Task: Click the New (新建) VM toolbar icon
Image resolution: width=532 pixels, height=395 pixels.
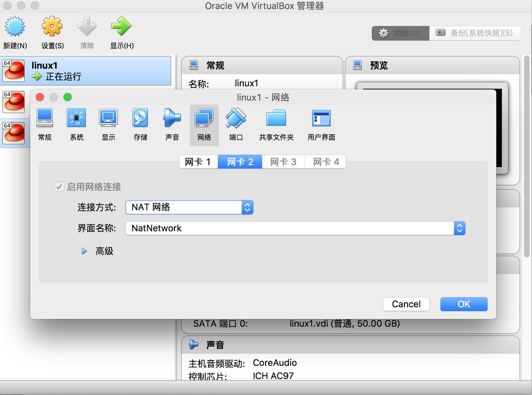Action: (x=15, y=27)
